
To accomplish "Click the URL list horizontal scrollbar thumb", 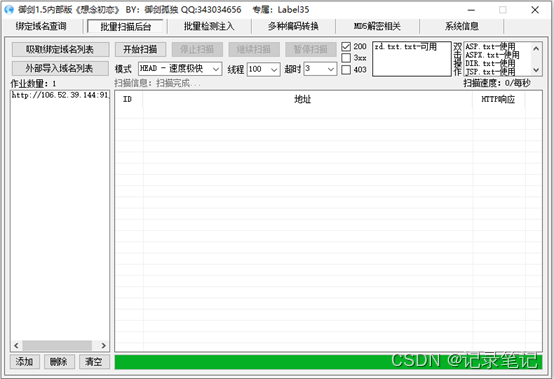I will pyautogui.click(x=57, y=345).
